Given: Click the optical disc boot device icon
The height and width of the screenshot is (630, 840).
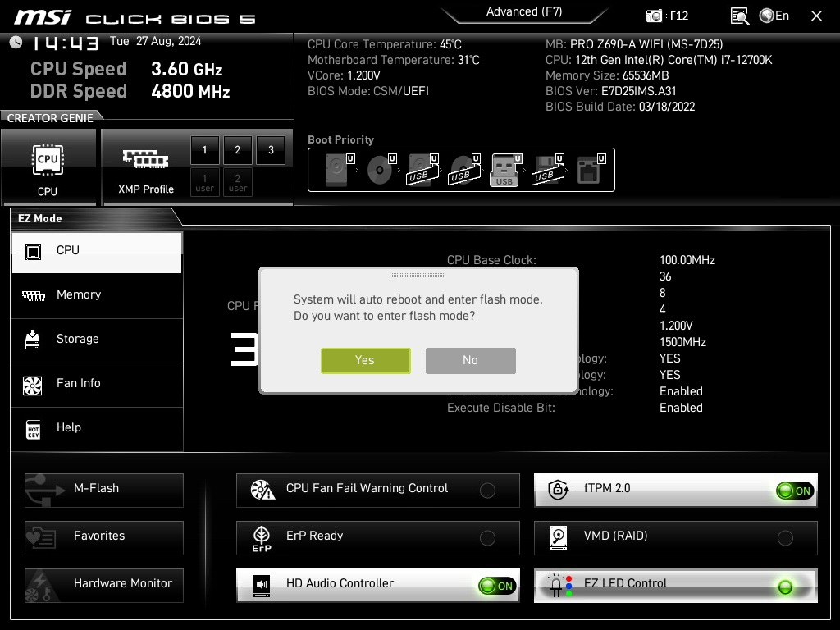Looking at the screenshot, I should click(379, 170).
